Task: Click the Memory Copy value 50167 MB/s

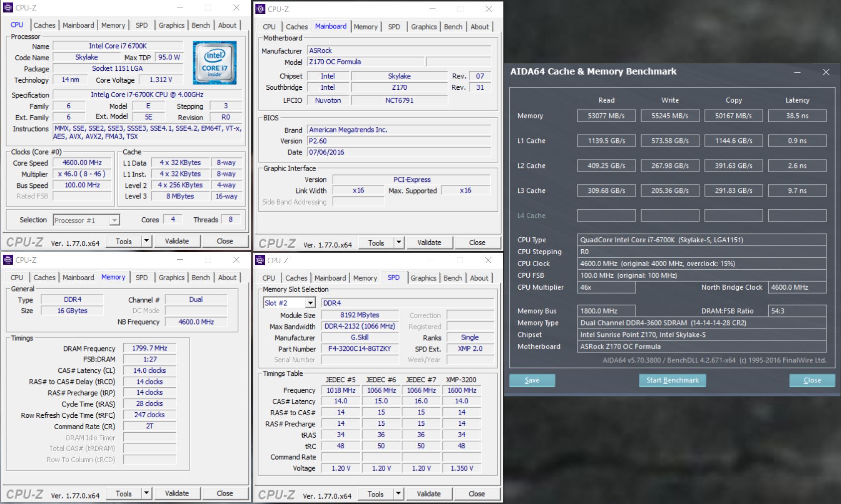Action: 734,116
